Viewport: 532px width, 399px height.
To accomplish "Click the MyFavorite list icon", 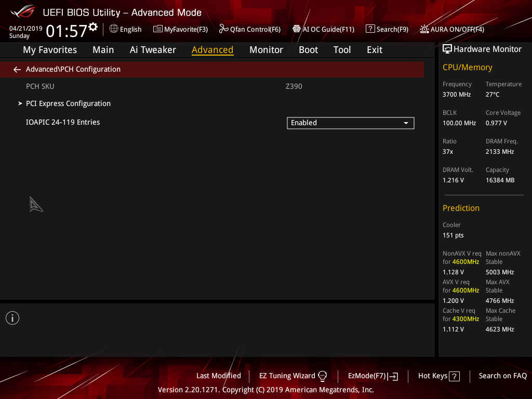I will click(x=158, y=29).
